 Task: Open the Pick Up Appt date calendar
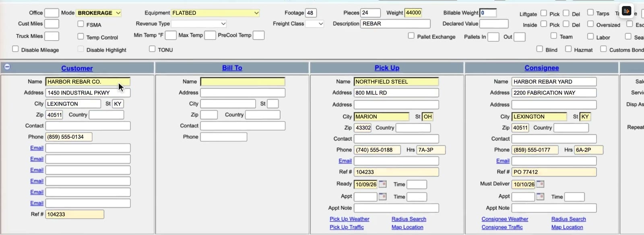tap(382, 197)
